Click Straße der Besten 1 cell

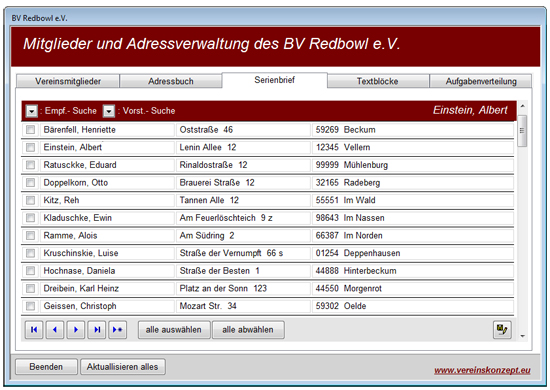click(x=243, y=271)
